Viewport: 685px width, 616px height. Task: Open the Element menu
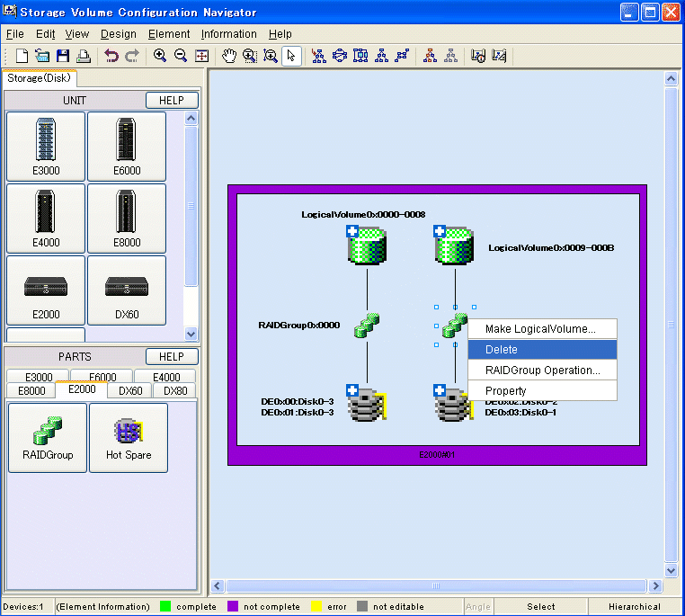tap(169, 34)
